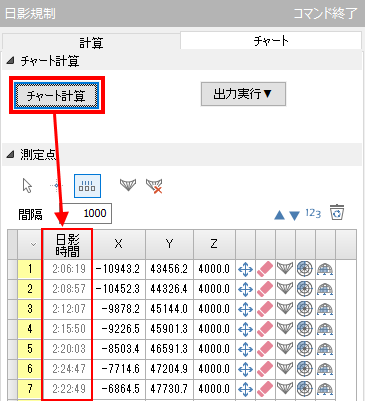Click X value cell -7714.6

tap(119, 369)
